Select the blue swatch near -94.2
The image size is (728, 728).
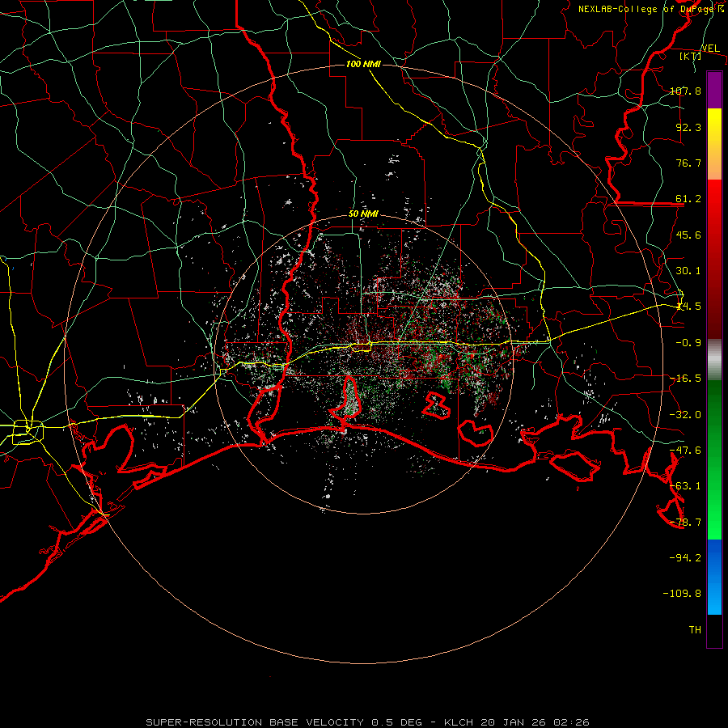pyautogui.click(x=714, y=557)
